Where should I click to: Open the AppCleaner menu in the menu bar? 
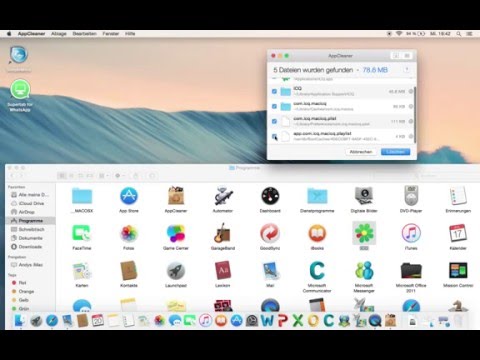[x=31, y=34]
